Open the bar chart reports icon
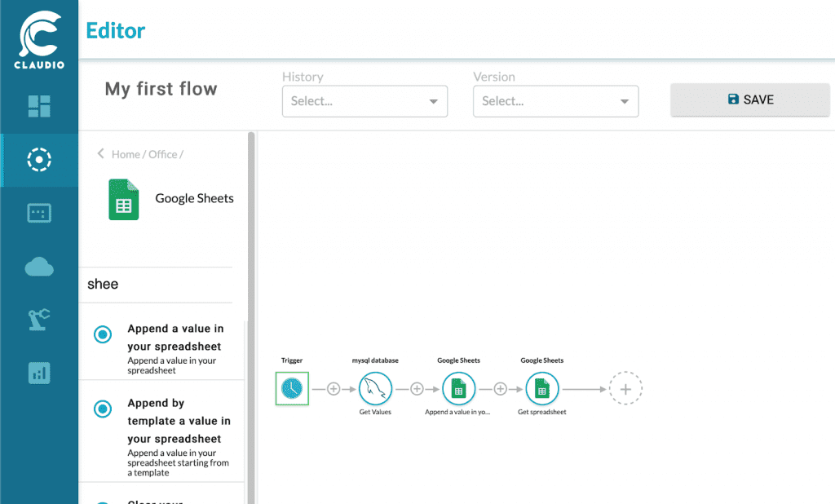This screenshot has height=504, width=835. [x=39, y=373]
